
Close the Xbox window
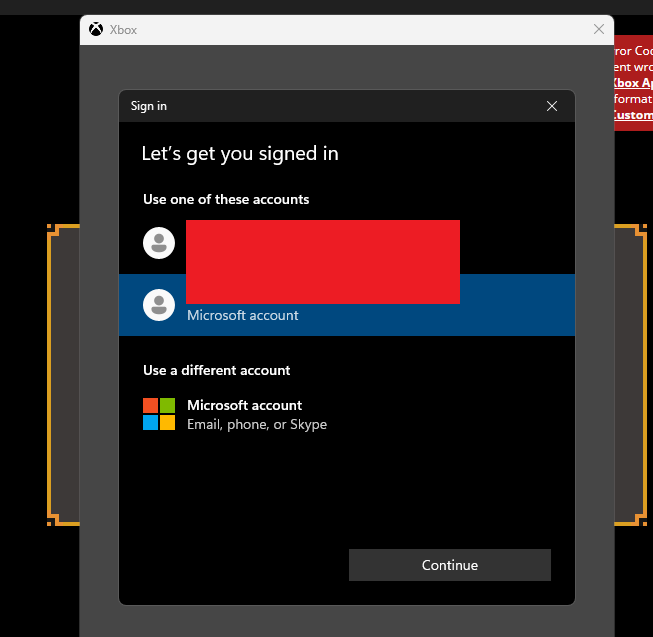(599, 29)
